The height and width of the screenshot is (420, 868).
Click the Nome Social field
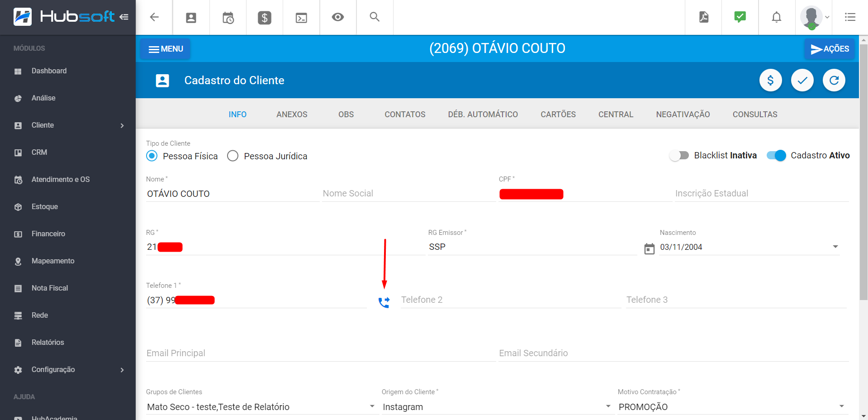(x=409, y=194)
